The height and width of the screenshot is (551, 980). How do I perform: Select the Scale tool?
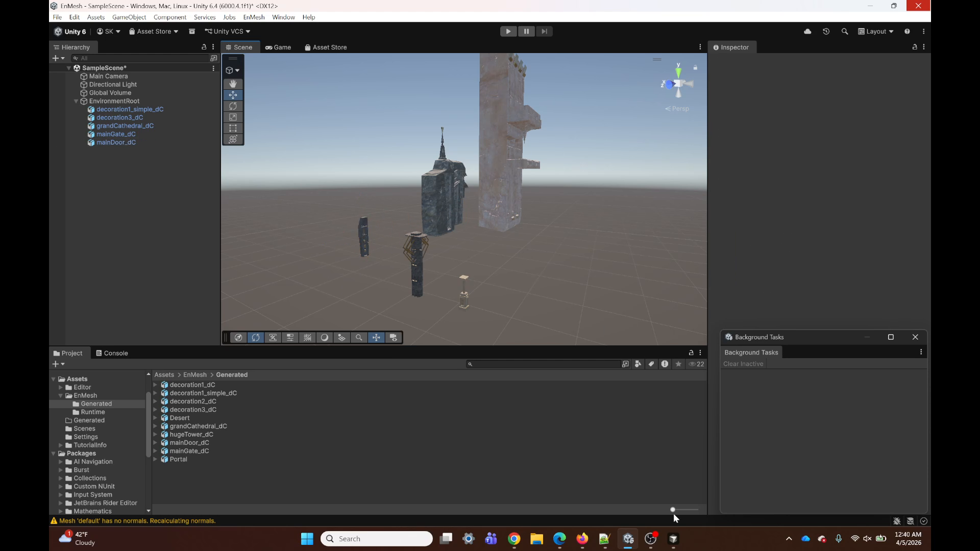(x=233, y=117)
